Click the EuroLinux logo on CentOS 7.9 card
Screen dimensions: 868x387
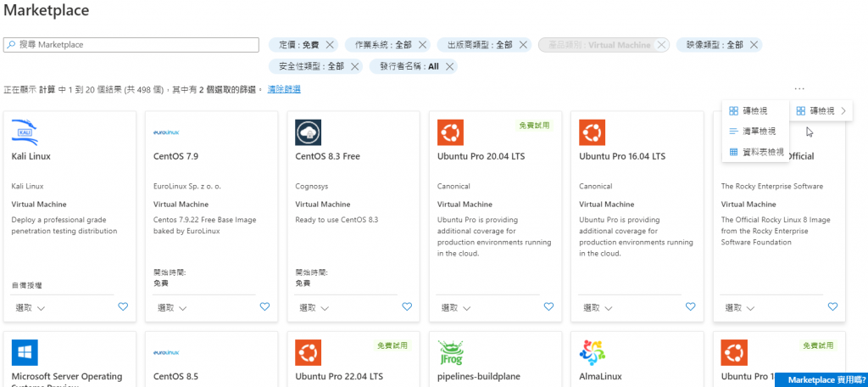tap(166, 132)
